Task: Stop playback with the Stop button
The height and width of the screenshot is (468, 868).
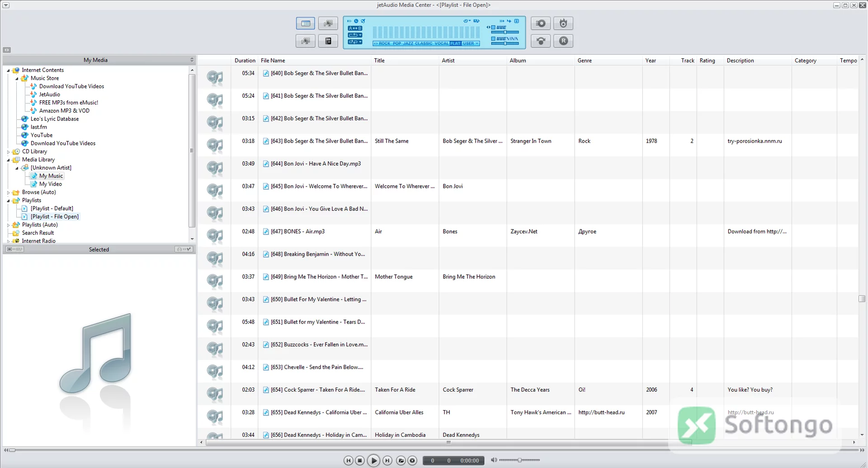Action: (x=360, y=460)
